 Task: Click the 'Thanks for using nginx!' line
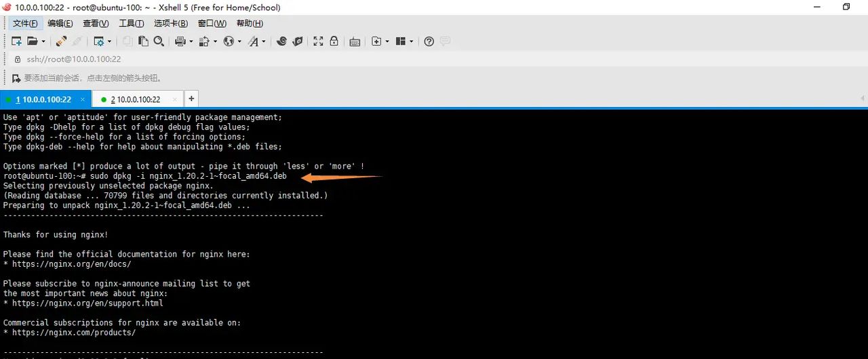click(56, 235)
